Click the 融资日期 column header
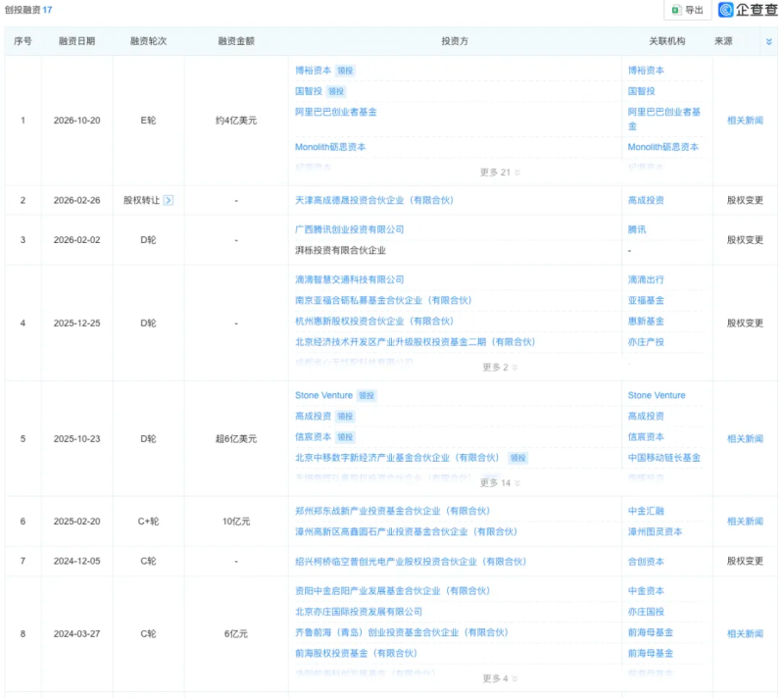This screenshot has height=698, width=784. 77,41
